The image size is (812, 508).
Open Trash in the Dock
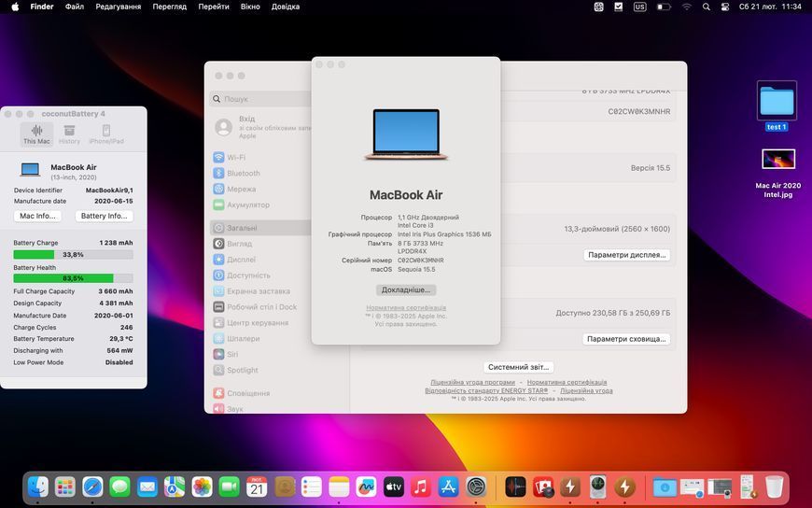(774, 487)
